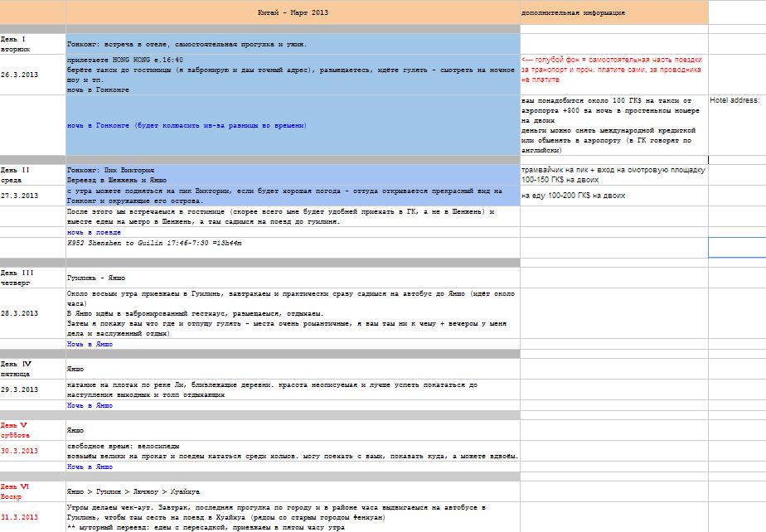Click the 'Китай - Март 2013' title cell
Image resolution: width=766 pixels, height=532 pixels.
click(x=293, y=13)
